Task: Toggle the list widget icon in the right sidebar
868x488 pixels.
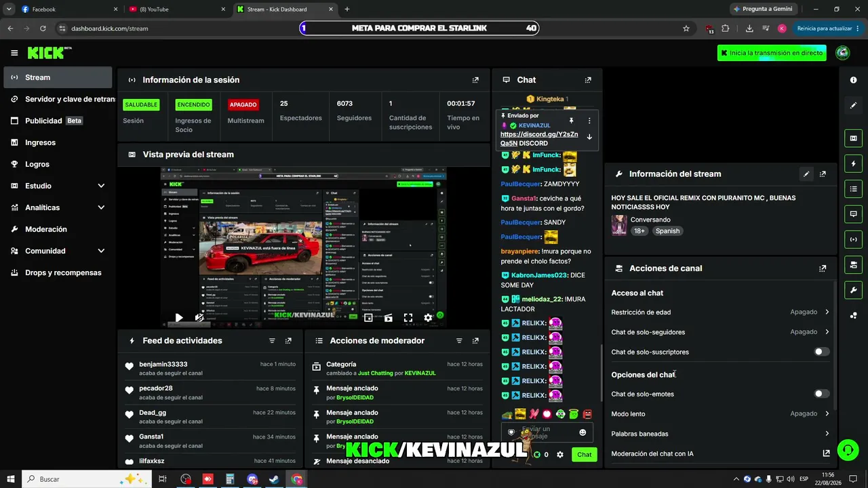Action: coord(853,188)
